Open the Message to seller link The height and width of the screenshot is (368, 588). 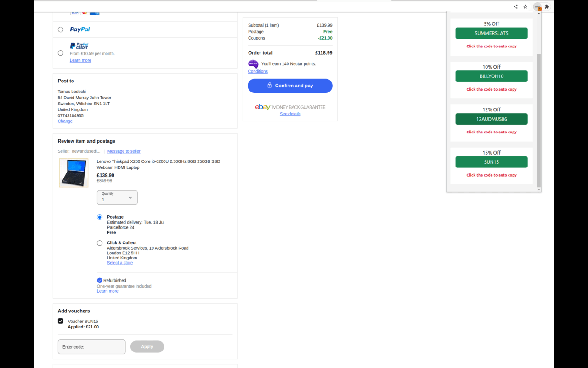[124, 151]
